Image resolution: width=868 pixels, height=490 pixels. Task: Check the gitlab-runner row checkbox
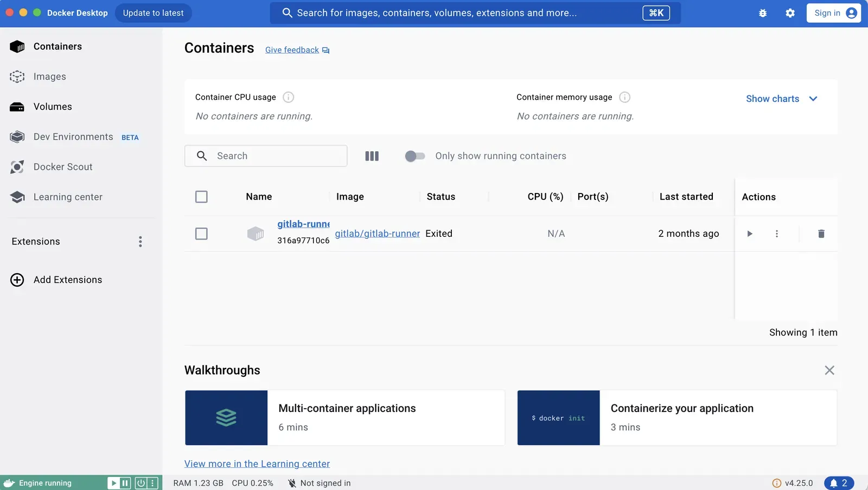click(x=201, y=234)
